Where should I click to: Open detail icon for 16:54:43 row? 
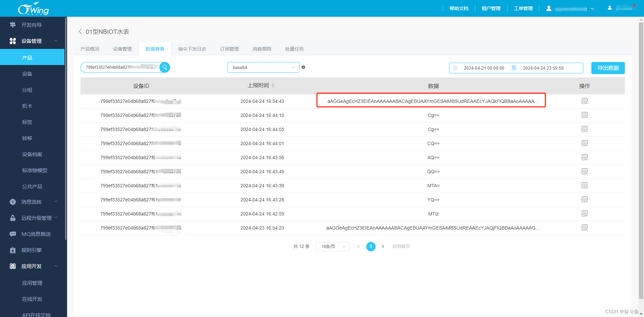coord(585,101)
